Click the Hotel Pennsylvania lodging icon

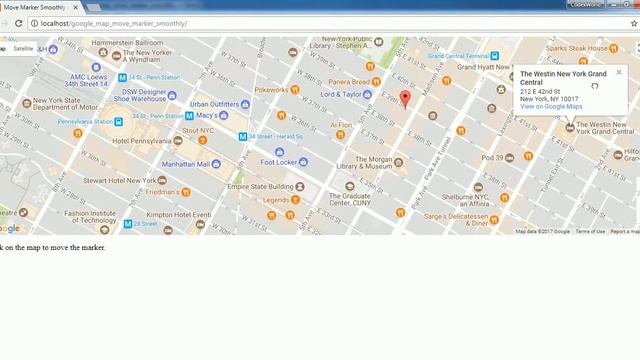click(178, 141)
